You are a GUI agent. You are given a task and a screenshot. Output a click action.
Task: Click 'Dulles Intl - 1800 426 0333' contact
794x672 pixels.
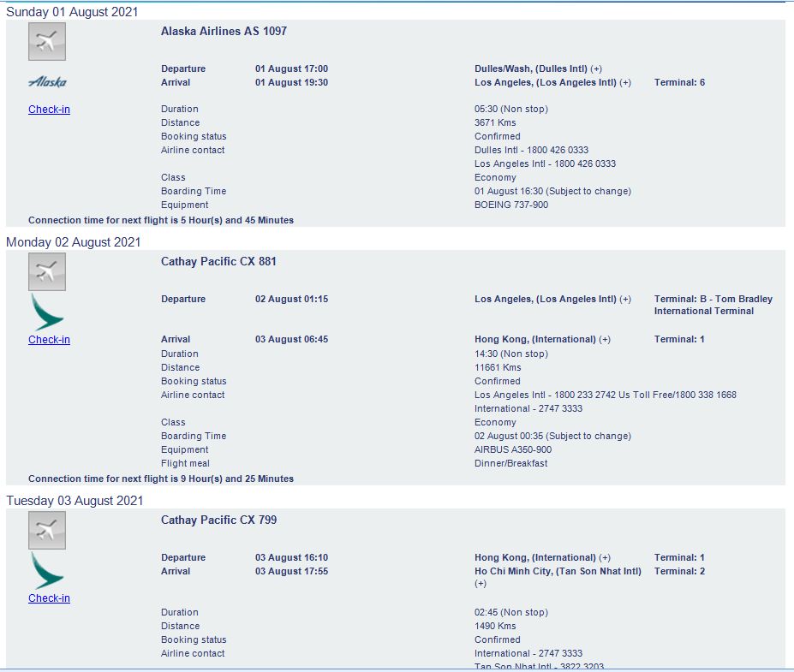(x=532, y=151)
